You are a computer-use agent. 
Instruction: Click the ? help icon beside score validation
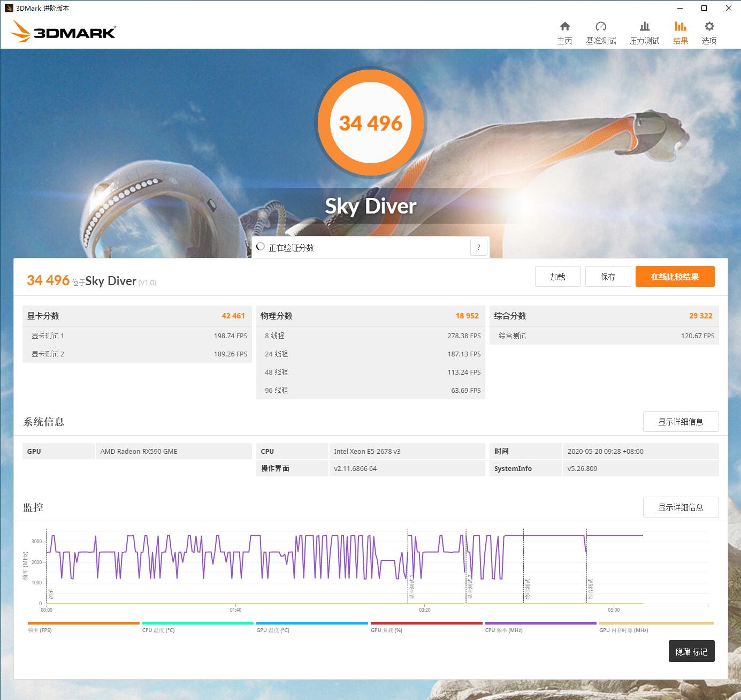click(x=478, y=247)
